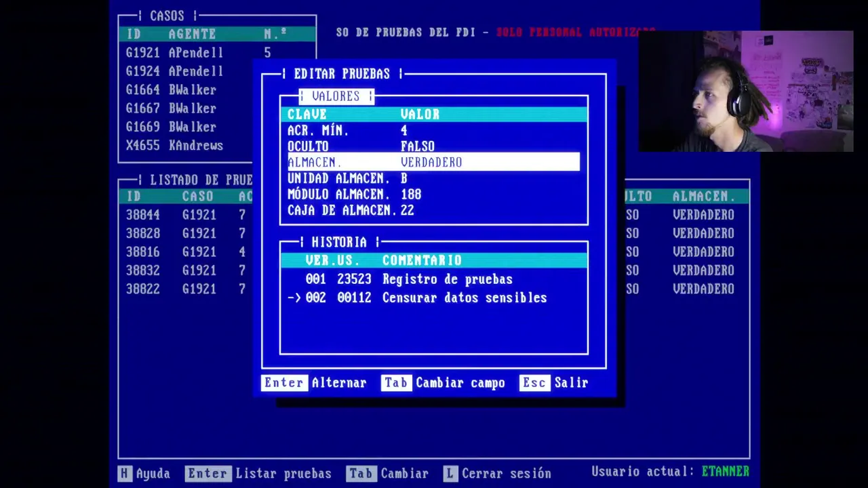Viewport: 868px width, 488px height.
Task: Select the ACR. MÍN. value row
Action: tap(433, 130)
